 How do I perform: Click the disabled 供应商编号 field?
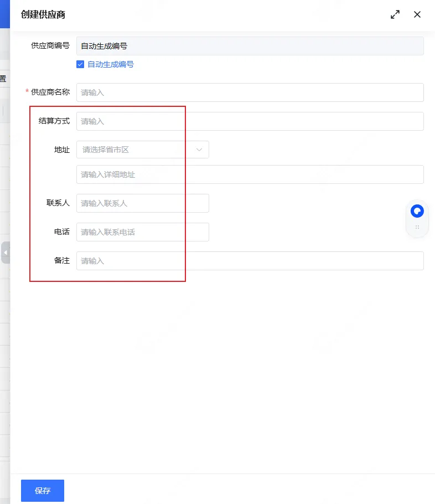pos(250,46)
